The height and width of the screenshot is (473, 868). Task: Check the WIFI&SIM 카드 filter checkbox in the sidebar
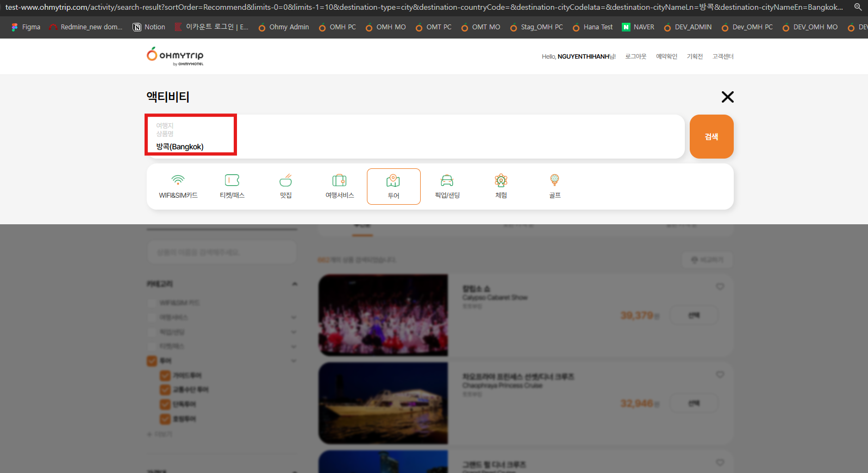coord(152,303)
